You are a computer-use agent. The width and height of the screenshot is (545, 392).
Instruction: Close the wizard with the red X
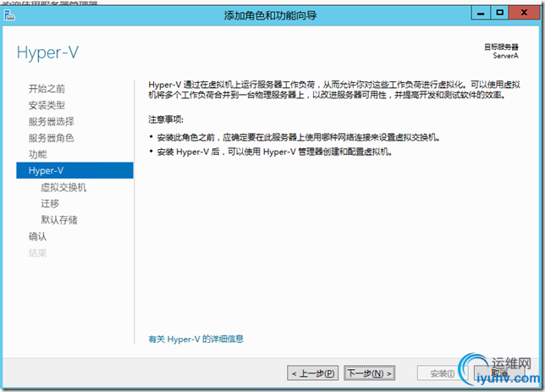point(524,13)
